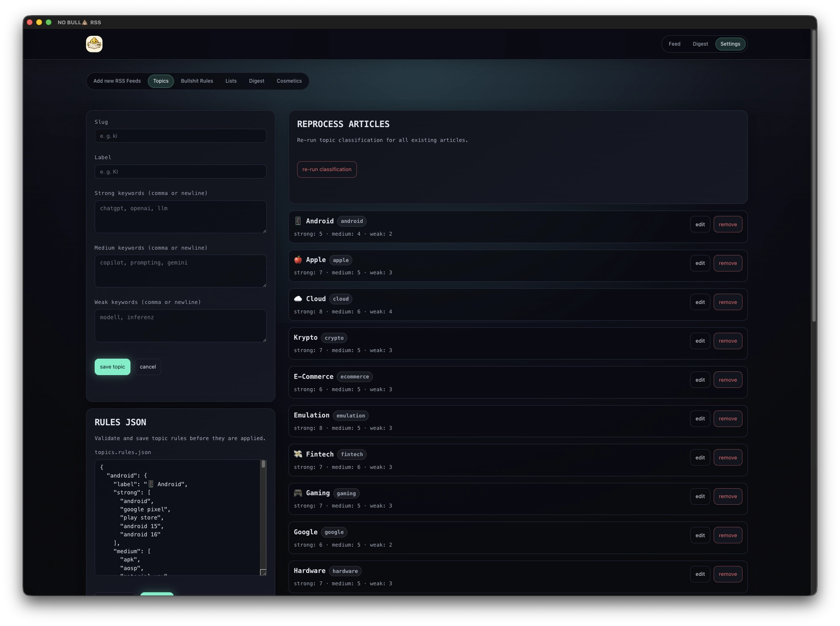The width and height of the screenshot is (840, 626).
Task: Click the cloud icon next to Cloud
Action: pyautogui.click(x=298, y=299)
